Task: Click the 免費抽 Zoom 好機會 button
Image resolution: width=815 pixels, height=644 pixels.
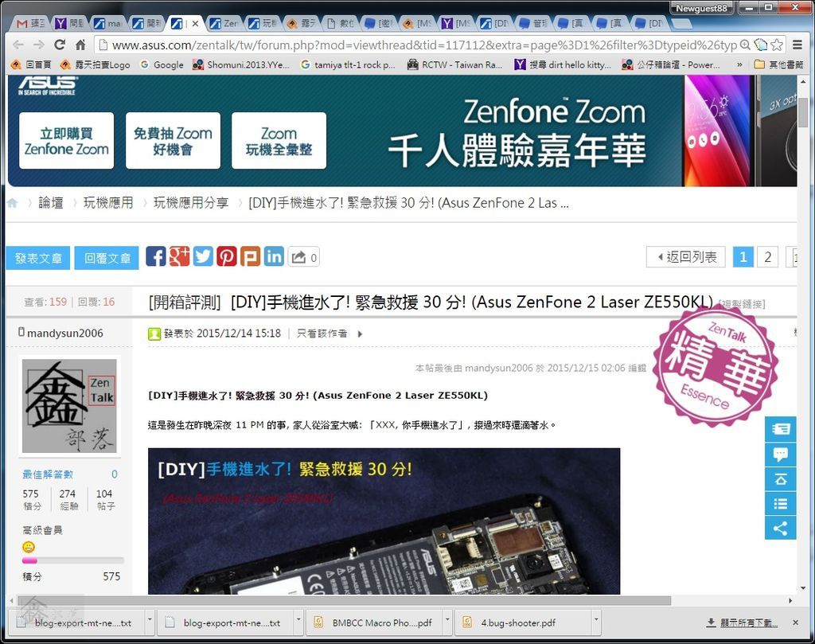Action: pyautogui.click(x=173, y=141)
